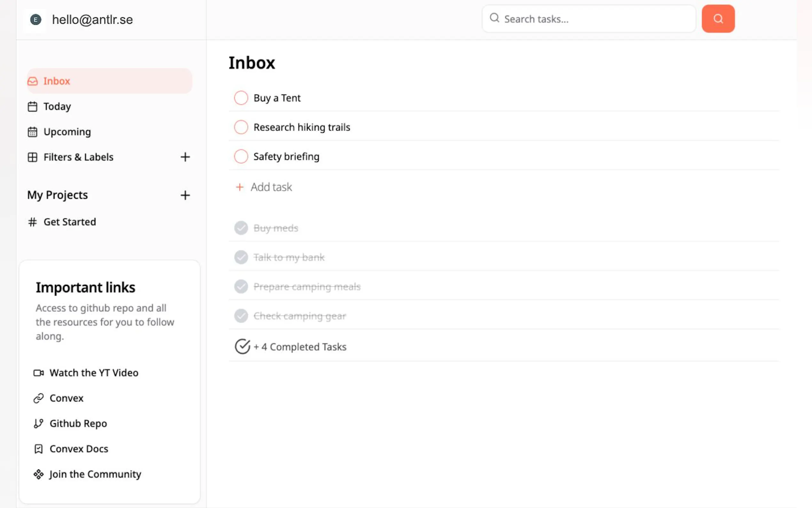Screen dimensions: 812x508
Task: Click the Join the Community icon
Action: tap(39, 474)
